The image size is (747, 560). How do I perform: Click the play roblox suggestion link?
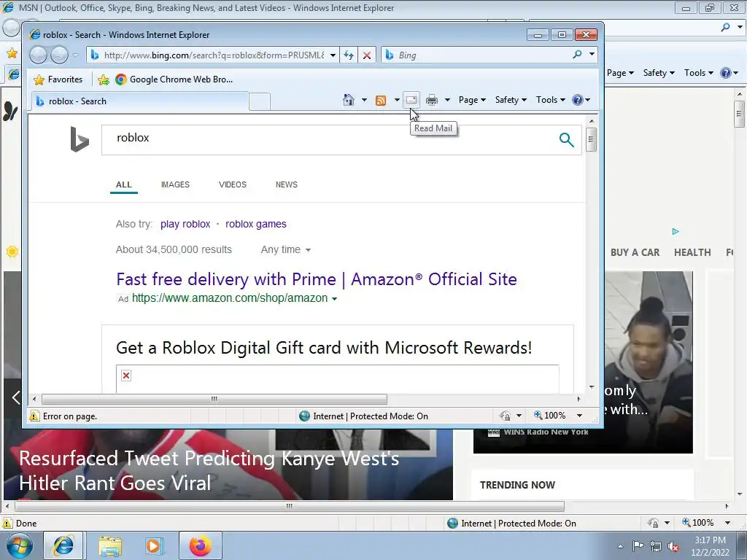pos(185,225)
